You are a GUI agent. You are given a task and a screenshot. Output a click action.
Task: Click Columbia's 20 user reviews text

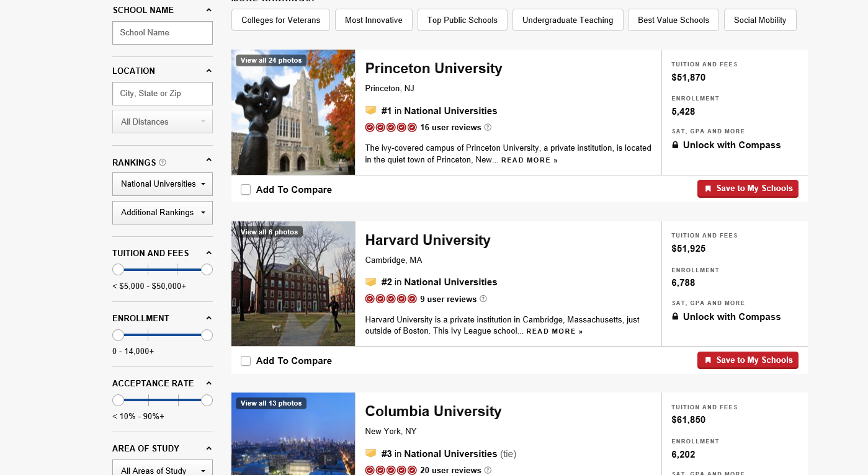click(x=450, y=470)
